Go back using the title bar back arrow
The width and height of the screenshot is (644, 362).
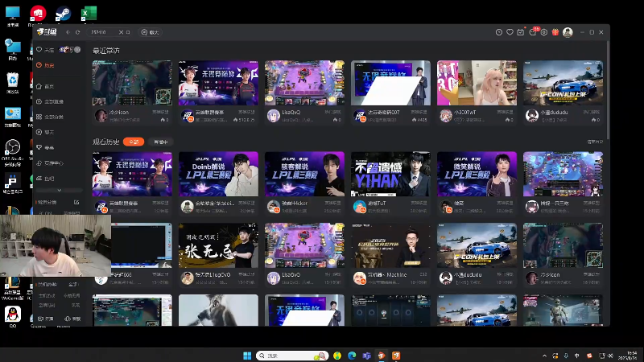[68, 32]
